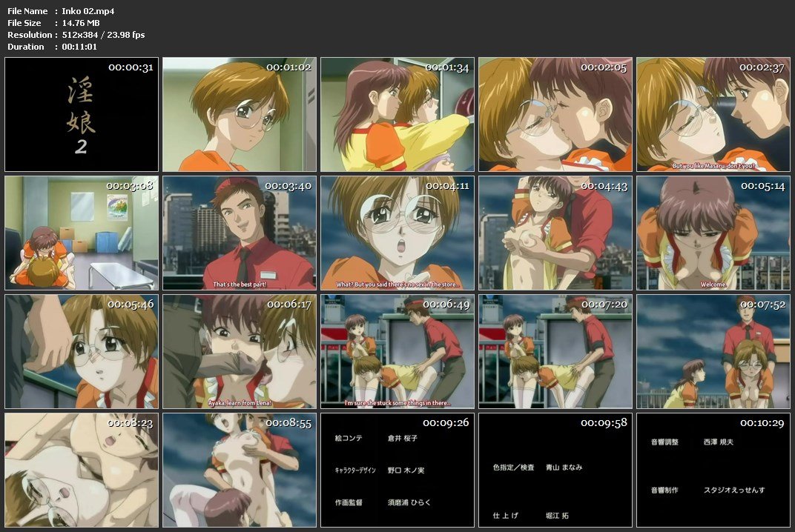Image resolution: width=795 pixels, height=532 pixels.
Task: Open the frame thumbnail at 00:04:43
Action: [555, 233]
